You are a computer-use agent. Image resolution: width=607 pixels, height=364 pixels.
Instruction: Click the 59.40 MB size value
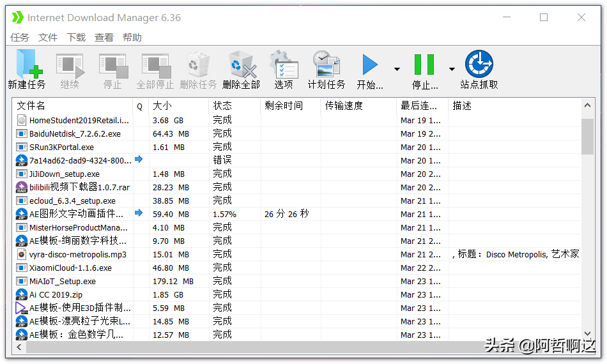tap(171, 215)
